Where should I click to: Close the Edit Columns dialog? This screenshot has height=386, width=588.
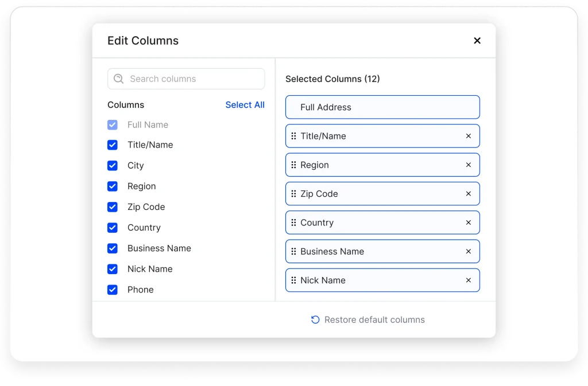click(x=477, y=40)
